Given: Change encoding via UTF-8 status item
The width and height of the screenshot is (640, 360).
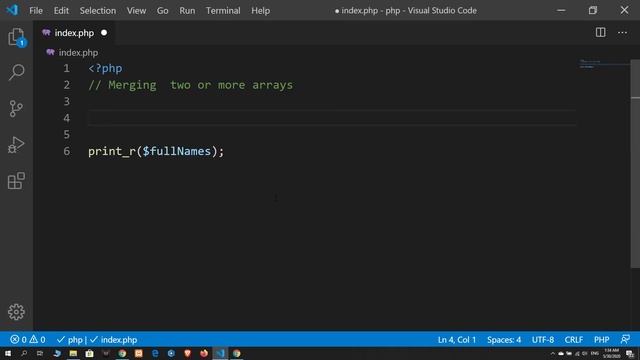Looking at the screenshot, I should 543,339.
